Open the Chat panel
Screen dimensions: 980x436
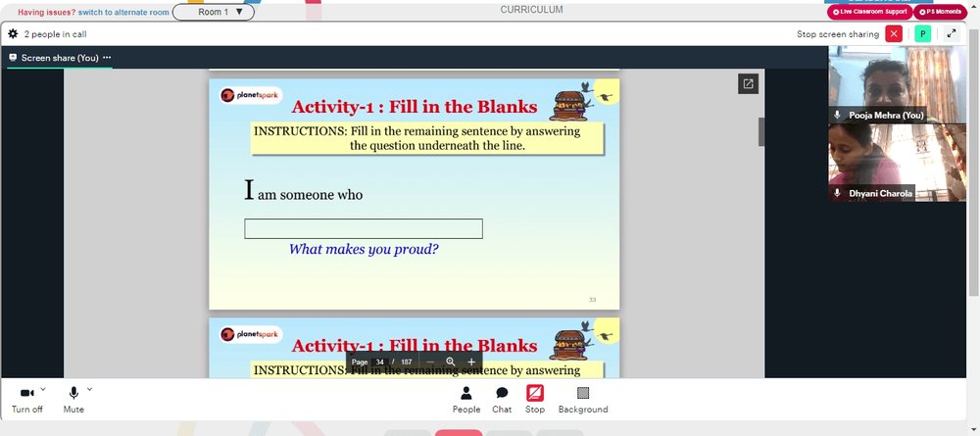coord(501,400)
